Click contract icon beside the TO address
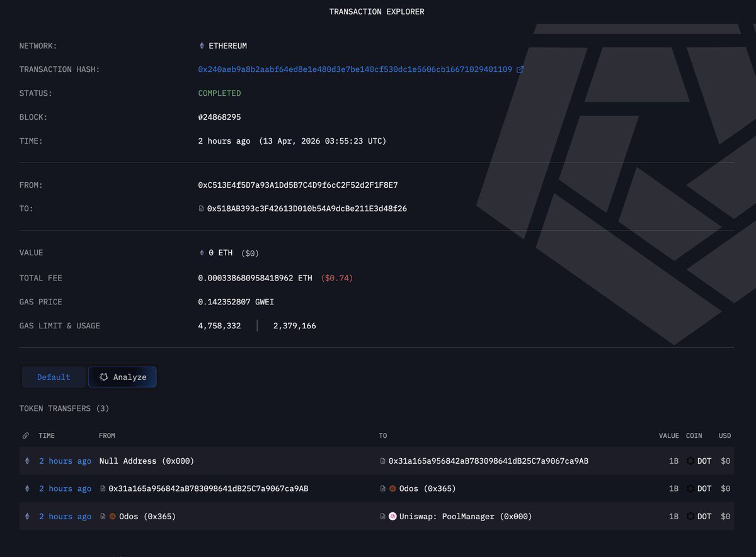 pyautogui.click(x=202, y=209)
